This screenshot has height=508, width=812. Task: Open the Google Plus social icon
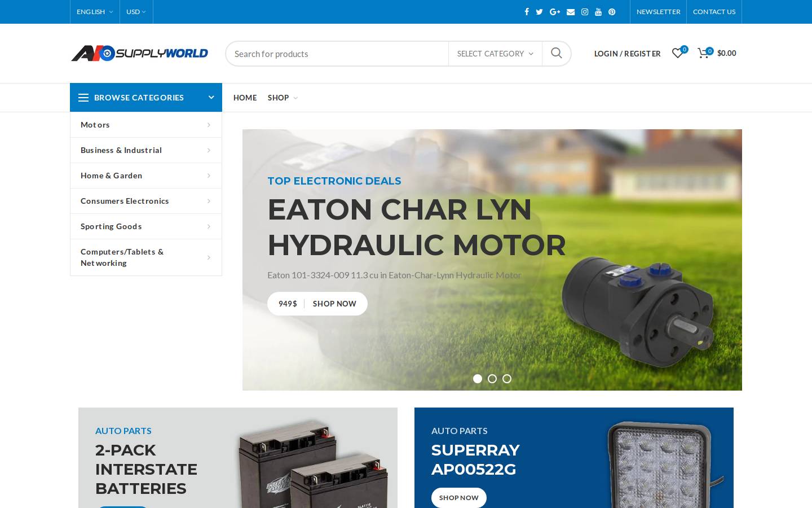click(555, 12)
